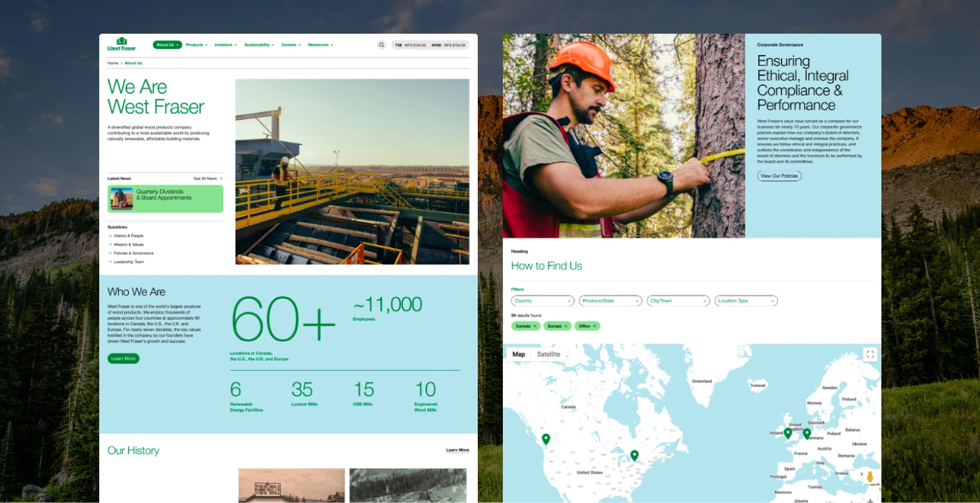Image resolution: width=980 pixels, height=503 pixels.
Task: Open the About Us nav dropdown
Action: (167, 45)
